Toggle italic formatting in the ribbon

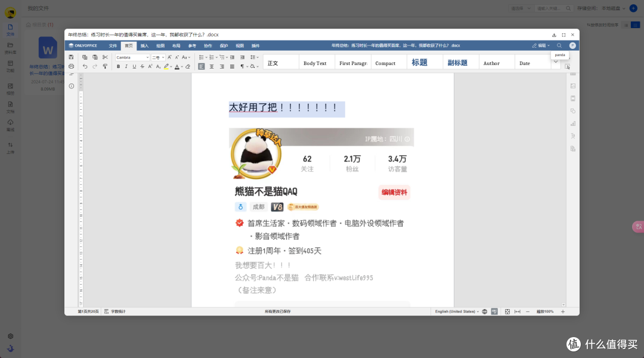pyautogui.click(x=126, y=66)
